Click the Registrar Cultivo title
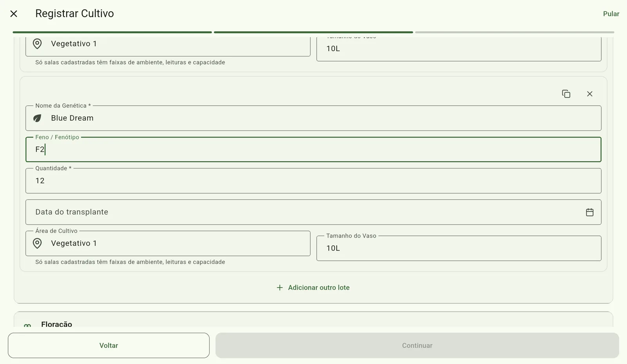The image size is (627, 364). [74, 14]
